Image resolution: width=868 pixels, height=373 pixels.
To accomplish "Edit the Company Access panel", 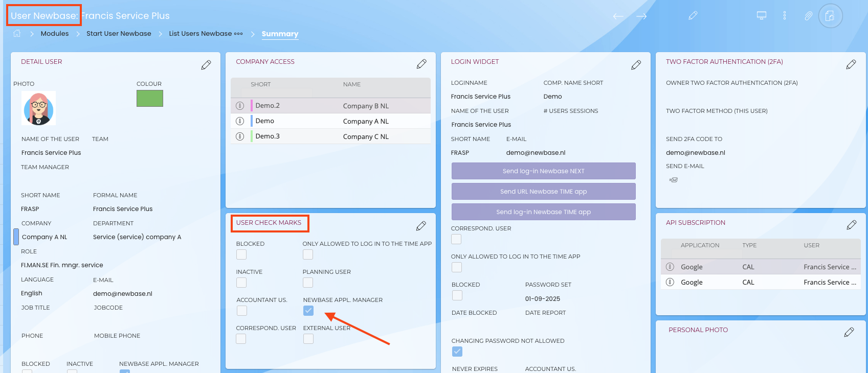I will 421,64.
